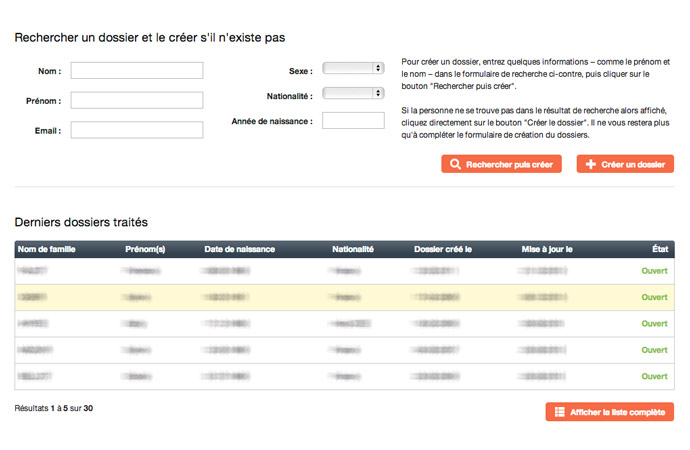
Task: Click the État column header
Action: tap(658, 249)
